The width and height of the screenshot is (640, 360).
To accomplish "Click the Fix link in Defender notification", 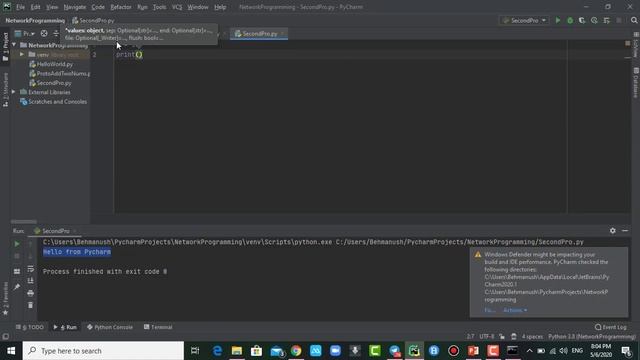I will tap(489, 310).
